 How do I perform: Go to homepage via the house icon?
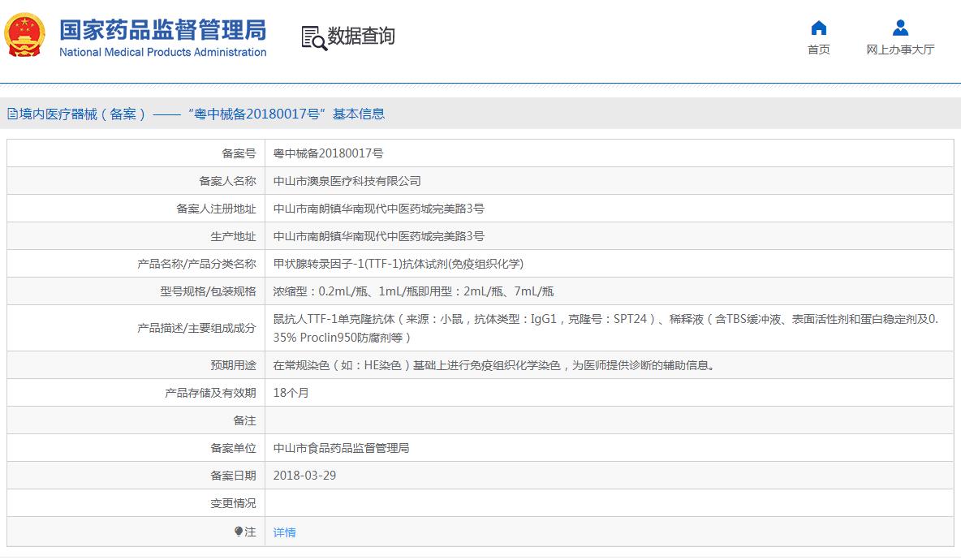point(818,28)
